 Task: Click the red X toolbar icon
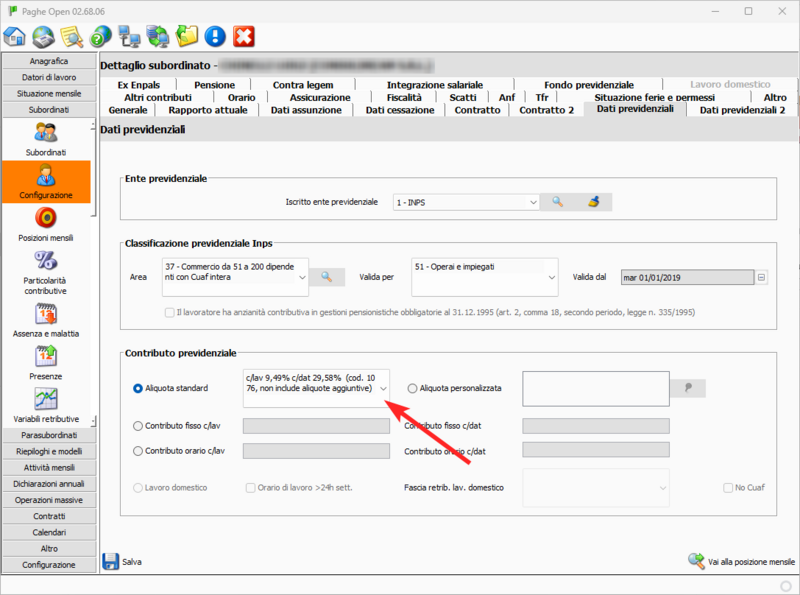point(243,37)
